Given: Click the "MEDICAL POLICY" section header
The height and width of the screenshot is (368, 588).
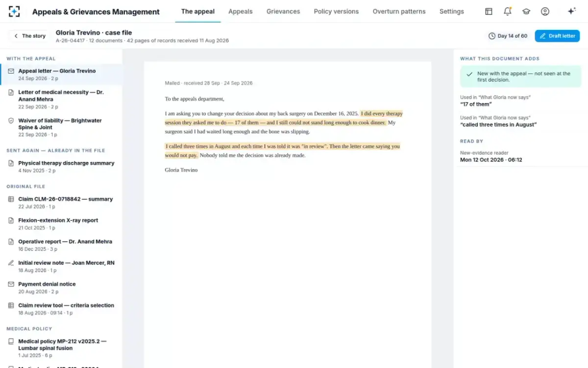Looking at the screenshot, I should point(29,329).
